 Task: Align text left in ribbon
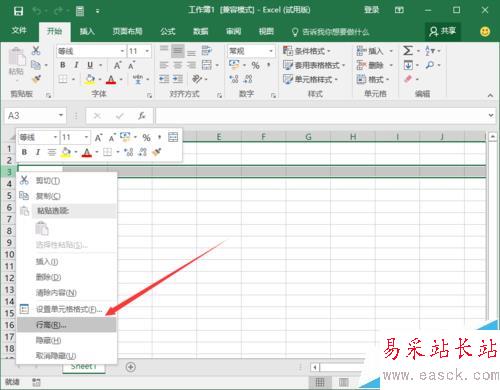click(164, 65)
